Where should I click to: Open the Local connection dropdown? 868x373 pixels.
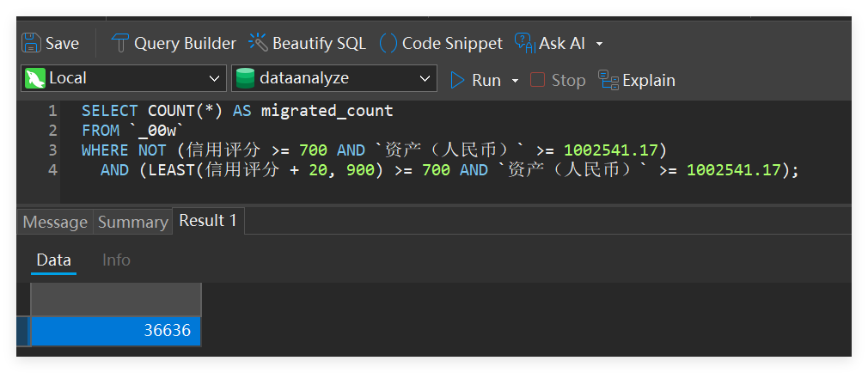click(124, 78)
